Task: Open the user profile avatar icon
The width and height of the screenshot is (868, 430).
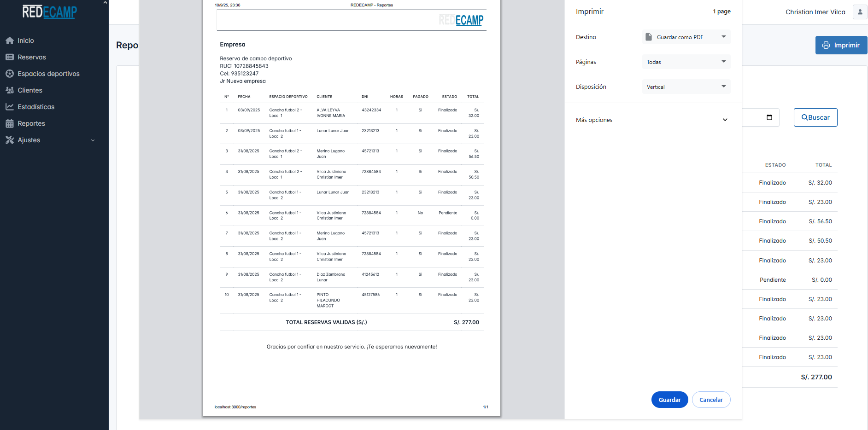Action: point(860,12)
